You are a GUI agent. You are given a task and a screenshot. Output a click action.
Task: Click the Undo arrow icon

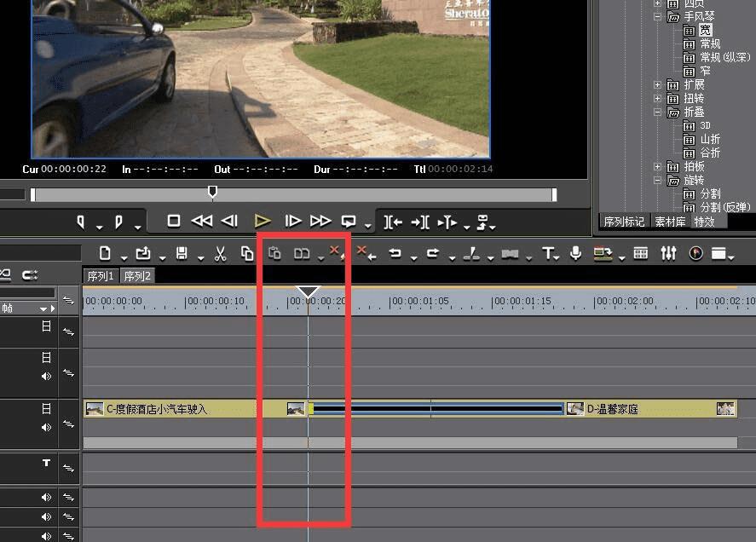395,252
